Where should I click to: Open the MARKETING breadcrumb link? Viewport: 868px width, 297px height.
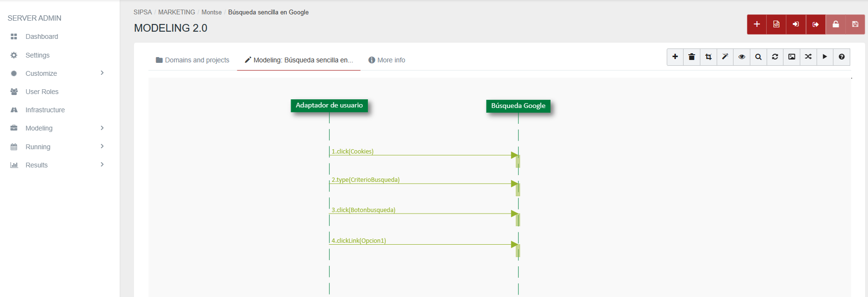coord(176,12)
